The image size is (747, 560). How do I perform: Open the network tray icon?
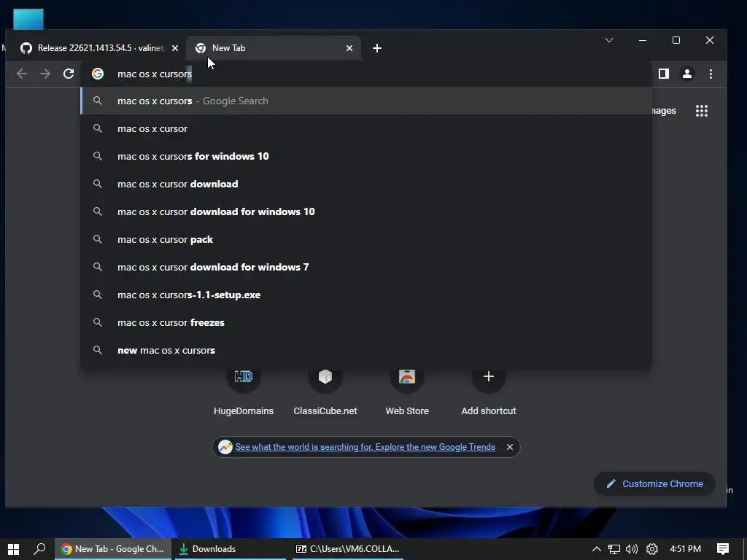(x=614, y=549)
